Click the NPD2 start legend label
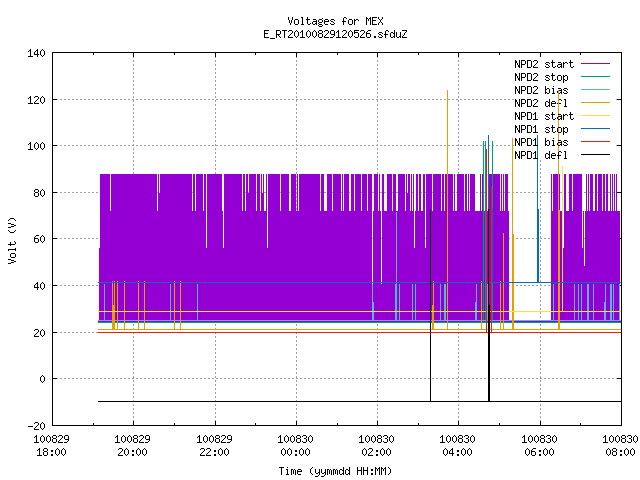Image resolution: width=640 pixels, height=480 pixels. [x=544, y=64]
